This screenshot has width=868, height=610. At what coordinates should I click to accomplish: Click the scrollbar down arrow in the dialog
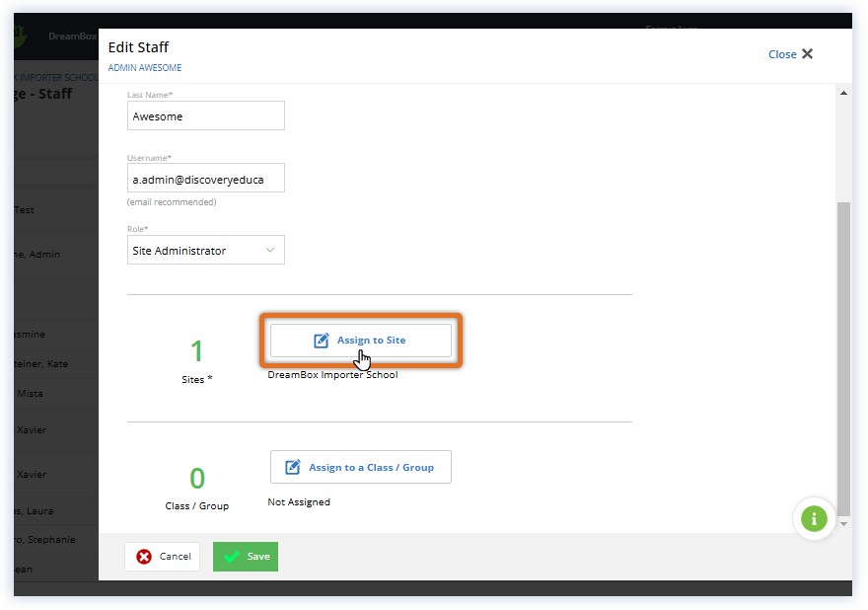pos(843,523)
